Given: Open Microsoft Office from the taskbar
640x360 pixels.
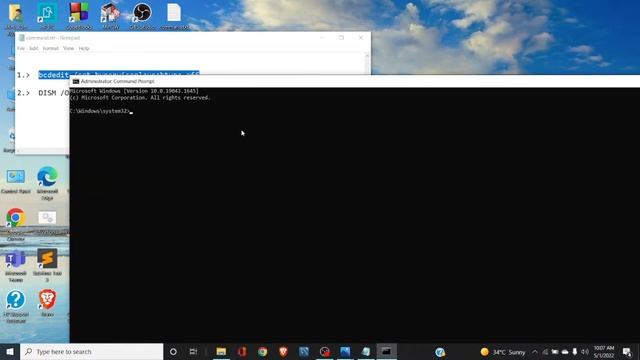Looking at the screenshot, I should pos(242,351).
